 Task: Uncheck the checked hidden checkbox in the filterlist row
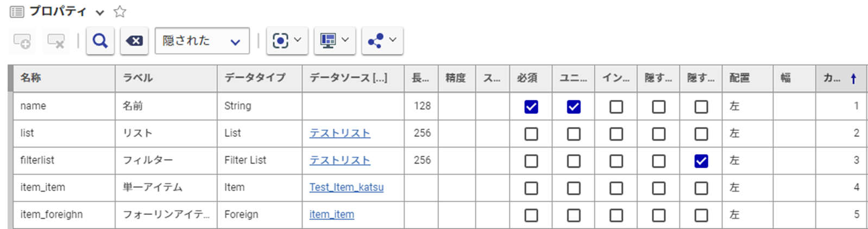(x=701, y=161)
